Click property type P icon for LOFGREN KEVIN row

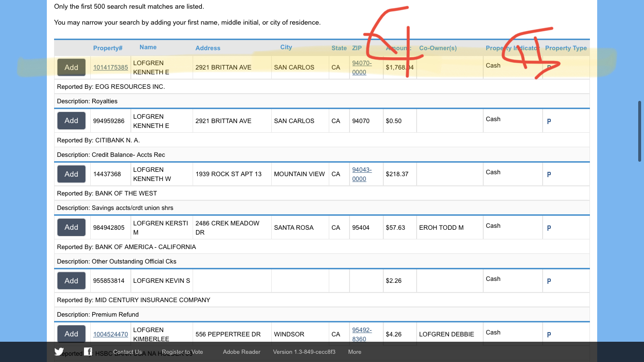pyautogui.click(x=549, y=281)
